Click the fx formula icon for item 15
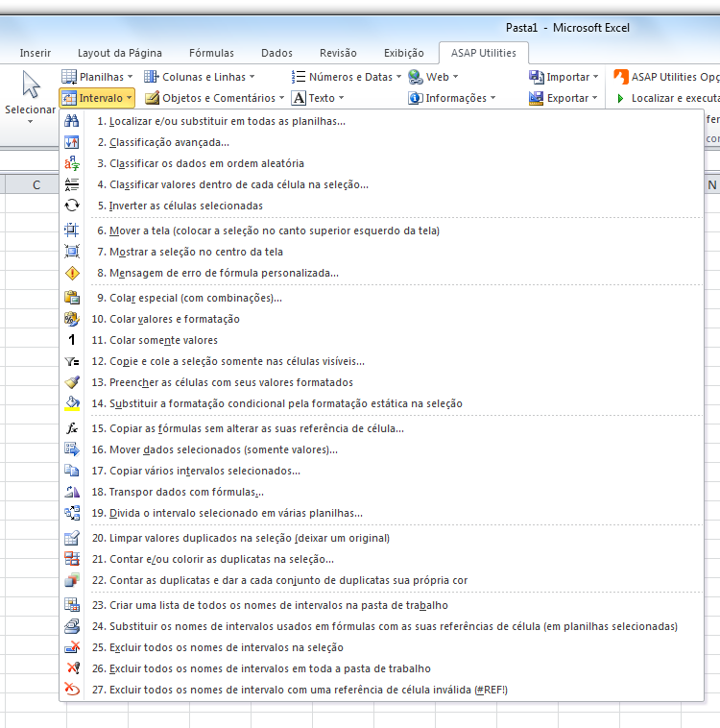 [x=72, y=428]
